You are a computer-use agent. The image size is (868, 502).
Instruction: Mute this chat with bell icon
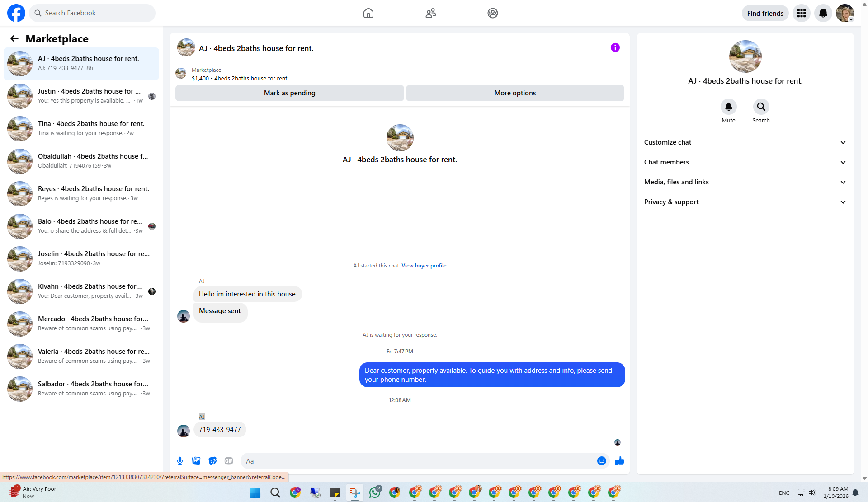[x=728, y=107]
